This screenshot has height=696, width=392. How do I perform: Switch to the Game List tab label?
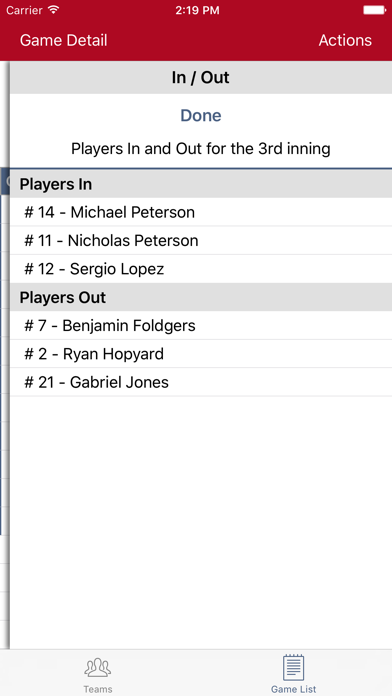pos(293,689)
